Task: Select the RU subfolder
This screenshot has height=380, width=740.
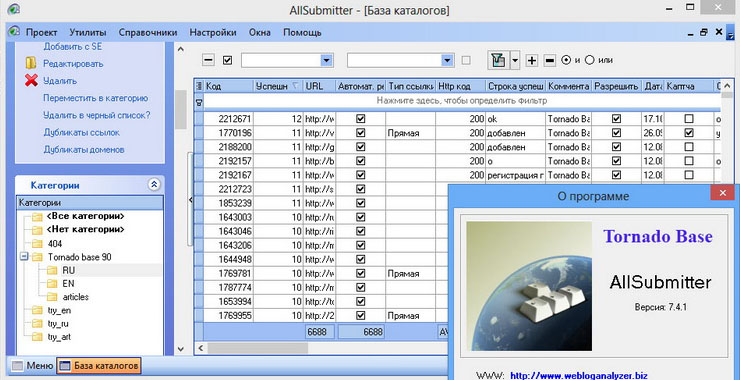Action: [x=68, y=270]
